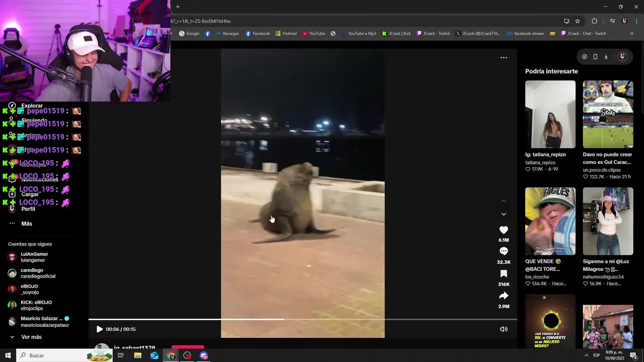Open the Hotmail bookmark
This screenshot has height=362, width=644.
[286, 34]
